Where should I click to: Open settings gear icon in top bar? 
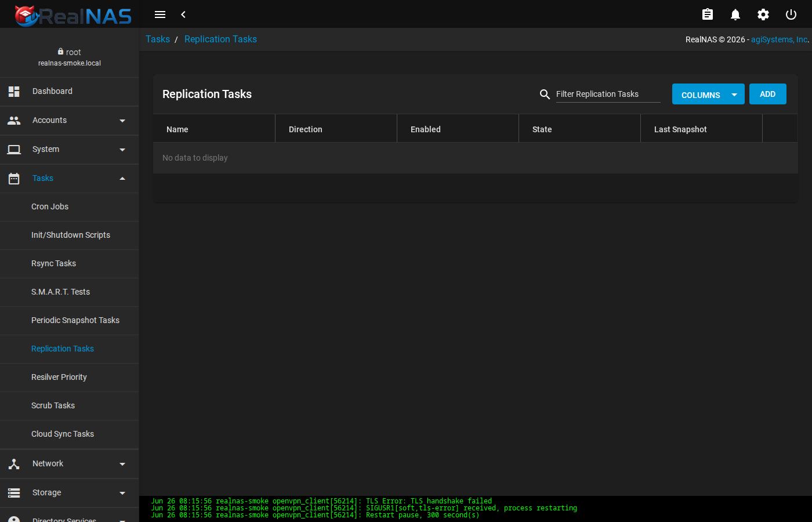(763, 14)
